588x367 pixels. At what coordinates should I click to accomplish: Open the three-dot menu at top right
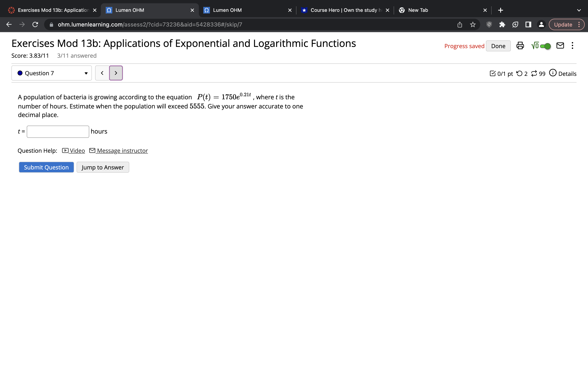point(572,46)
